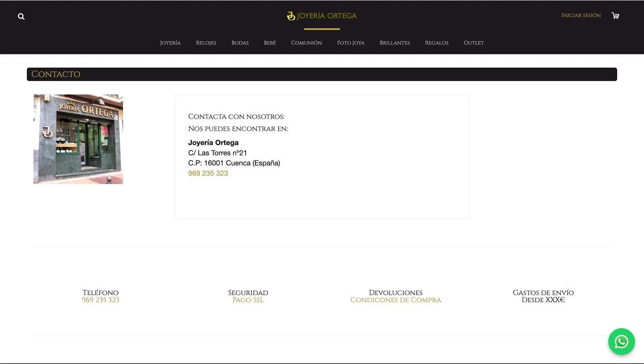Viewport: 644px width, 364px height.
Task: Open the Joyería menu item
Action: (170, 43)
